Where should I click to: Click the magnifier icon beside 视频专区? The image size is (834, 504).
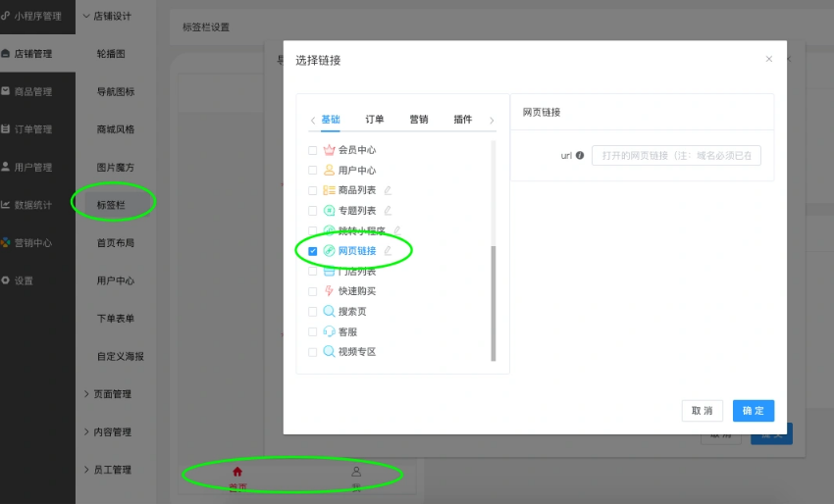(x=330, y=351)
